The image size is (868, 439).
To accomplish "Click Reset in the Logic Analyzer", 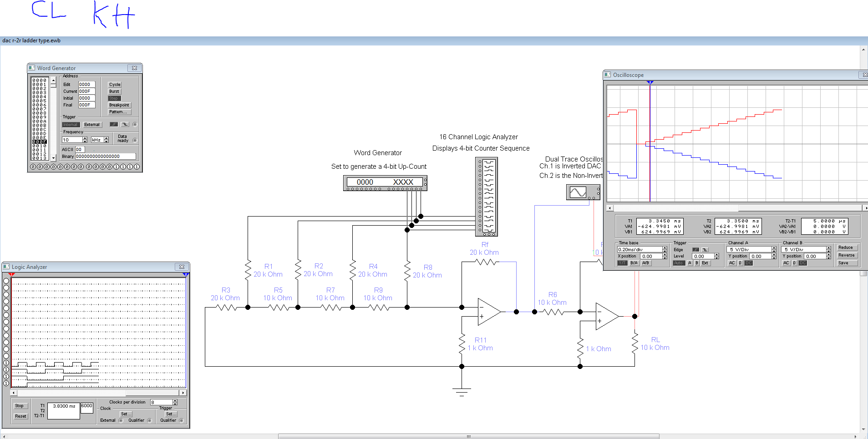I will [x=20, y=416].
